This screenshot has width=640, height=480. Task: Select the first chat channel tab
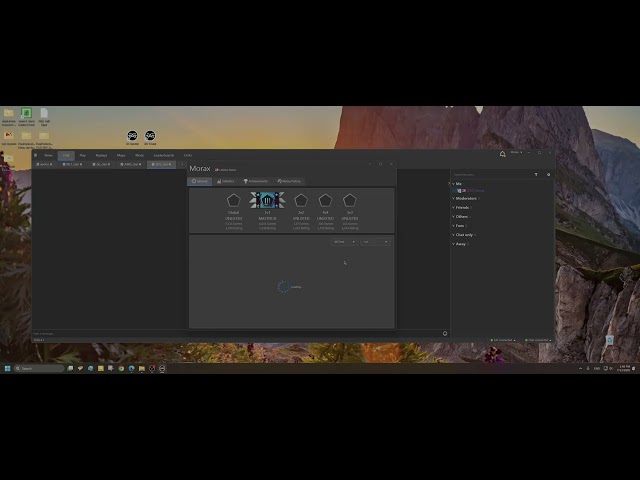[x=44, y=164]
